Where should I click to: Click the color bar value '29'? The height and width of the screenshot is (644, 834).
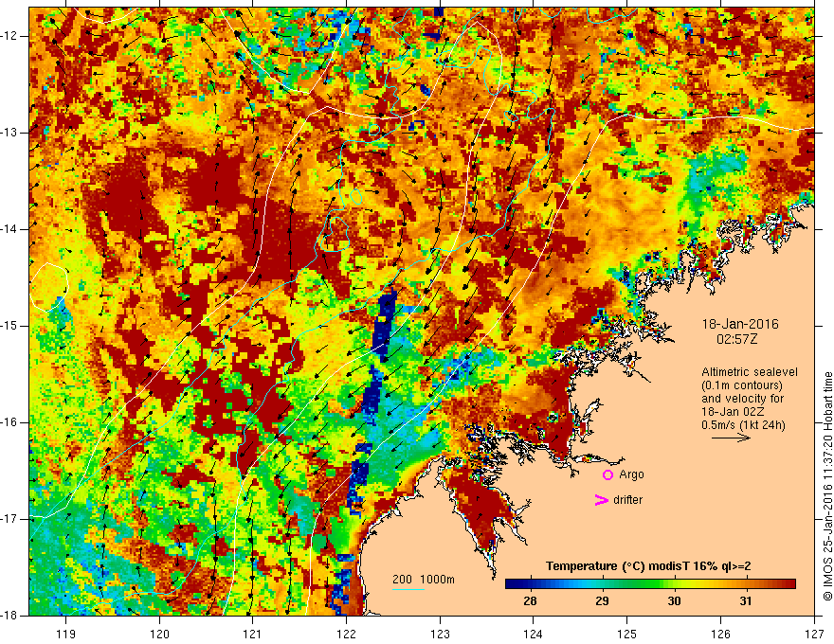click(x=602, y=601)
